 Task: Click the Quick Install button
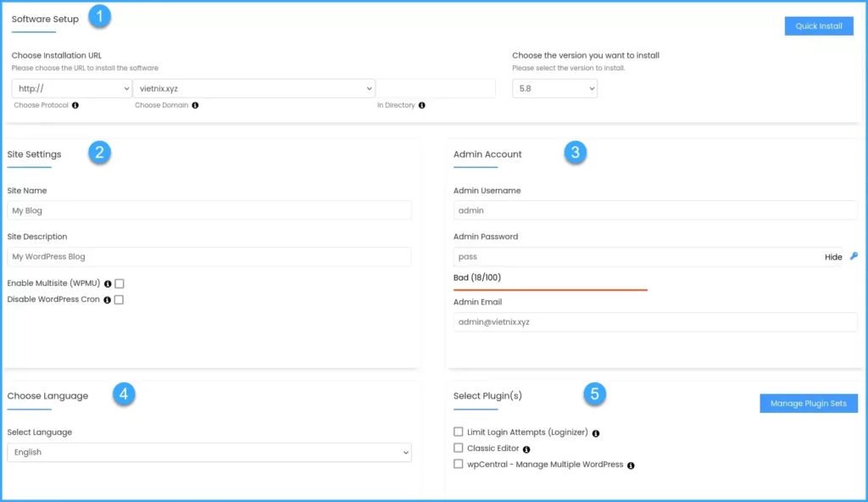(x=818, y=25)
